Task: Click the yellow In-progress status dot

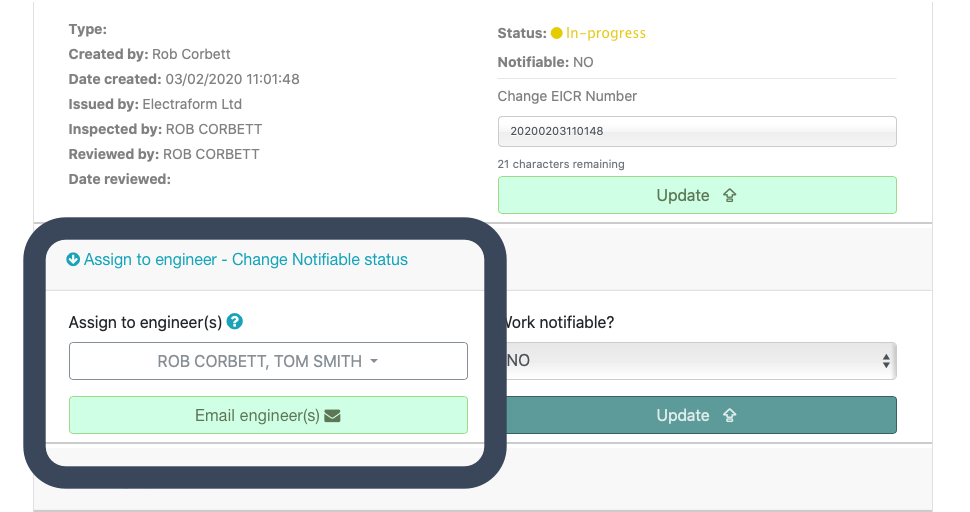Action: pos(557,33)
